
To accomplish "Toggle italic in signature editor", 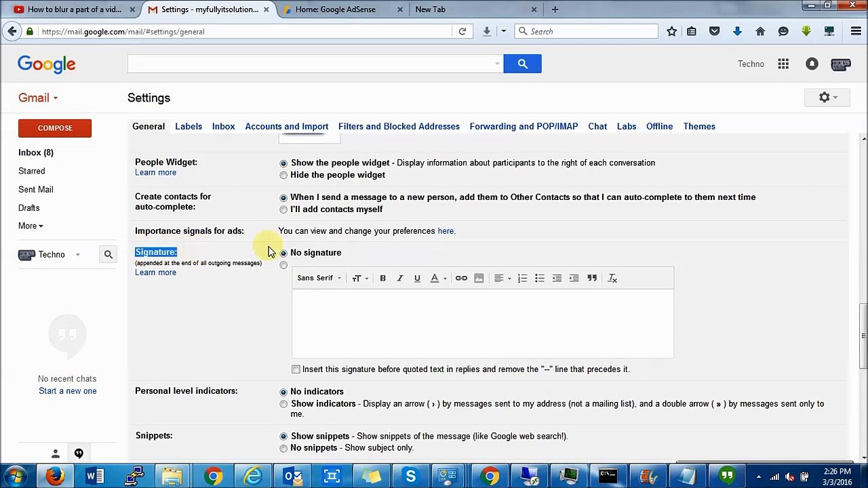I will point(400,278).
